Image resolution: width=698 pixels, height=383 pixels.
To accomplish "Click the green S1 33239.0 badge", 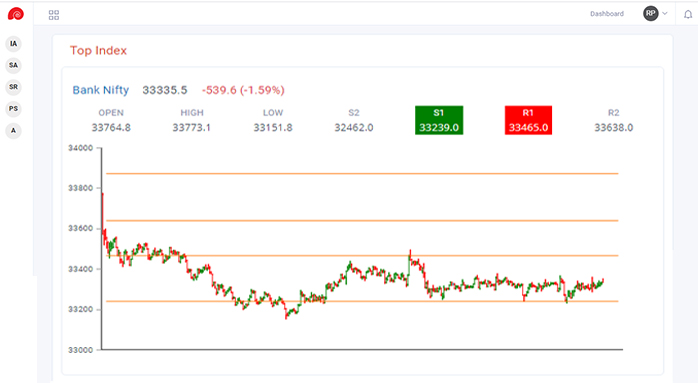I will click(x=439, y=120).
